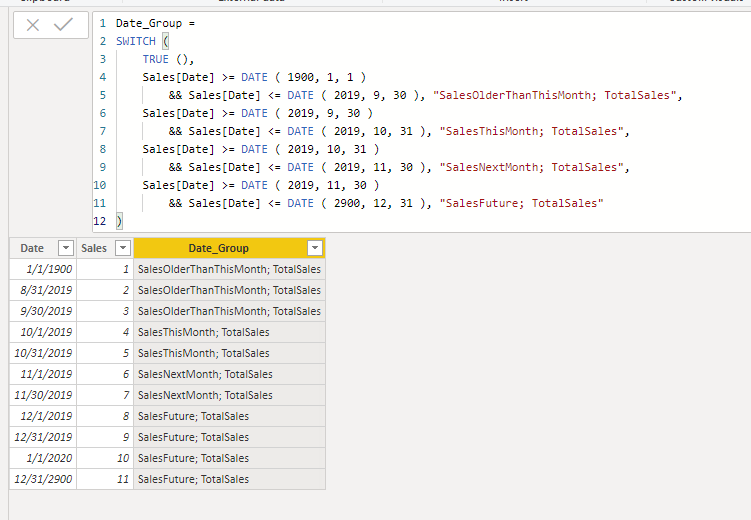Select the Sales value 1 cell
This screenshot has width=751, height=520.
(105, 269)
